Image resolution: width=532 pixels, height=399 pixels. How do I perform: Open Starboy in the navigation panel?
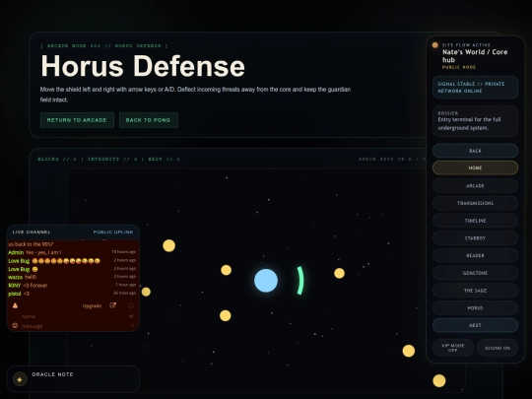click(475, 237)
